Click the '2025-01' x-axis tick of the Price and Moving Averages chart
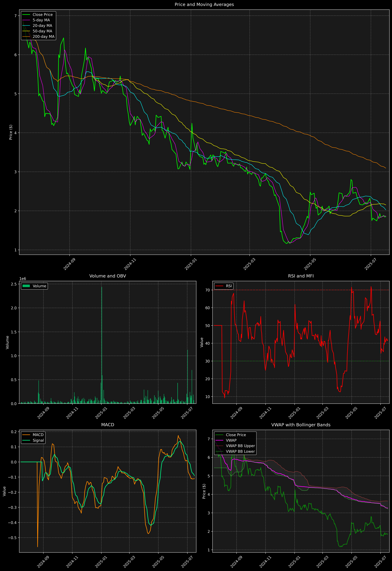Image resolution: width=392 pixels, height=571 pixels. [191, 264]
